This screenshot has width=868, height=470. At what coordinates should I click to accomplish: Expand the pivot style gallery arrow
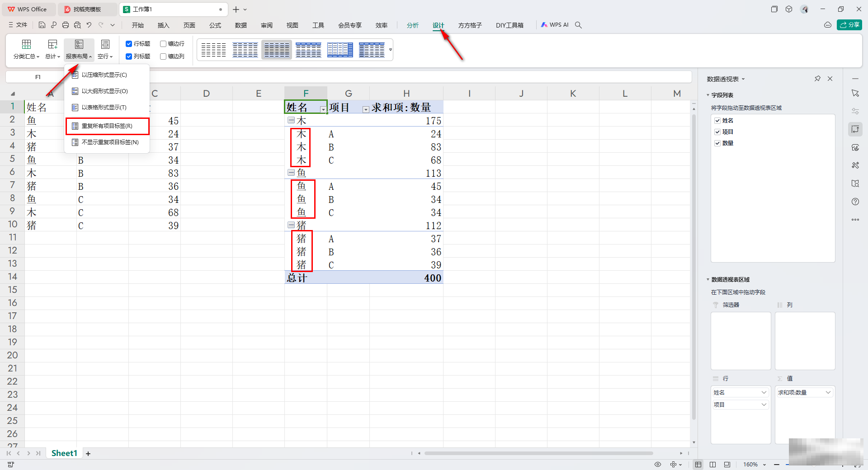pyautogui.click(x=391, y=50)
